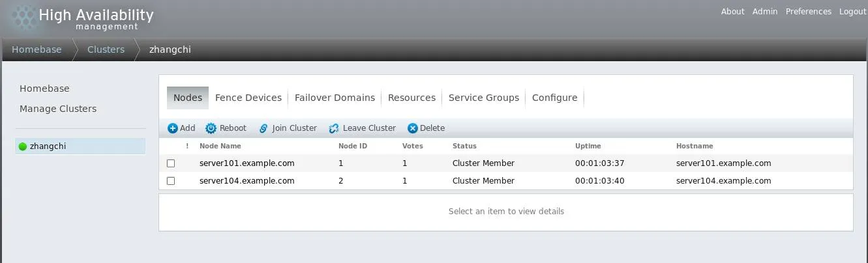Log out using the Logout link
Image resolution: width=868 pixels, height=263 pixels.
click(x=852, y=12)
